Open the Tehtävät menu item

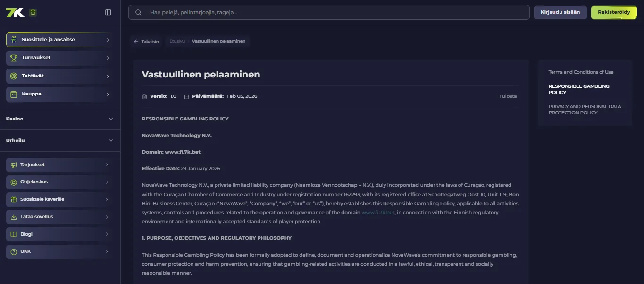60,76
